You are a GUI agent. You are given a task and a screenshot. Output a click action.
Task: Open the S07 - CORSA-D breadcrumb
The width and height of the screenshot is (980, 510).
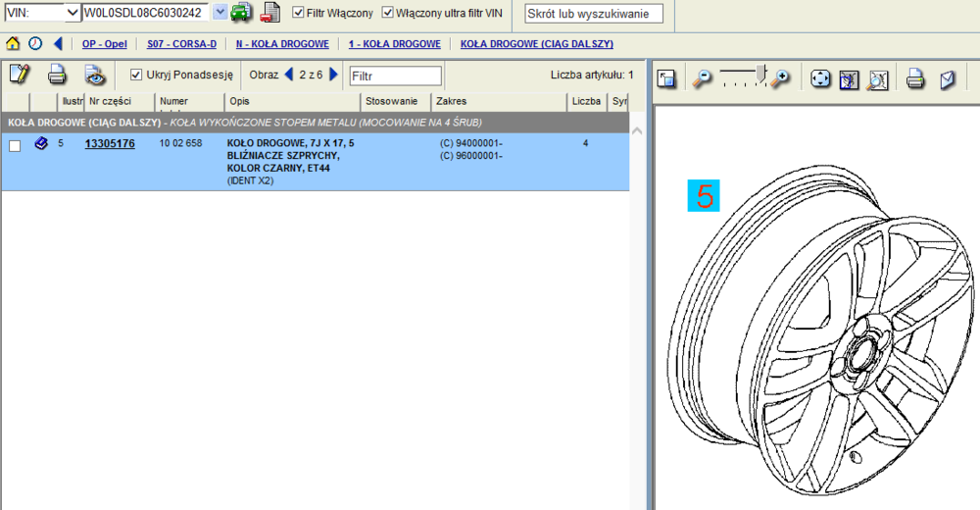(181, 44)
